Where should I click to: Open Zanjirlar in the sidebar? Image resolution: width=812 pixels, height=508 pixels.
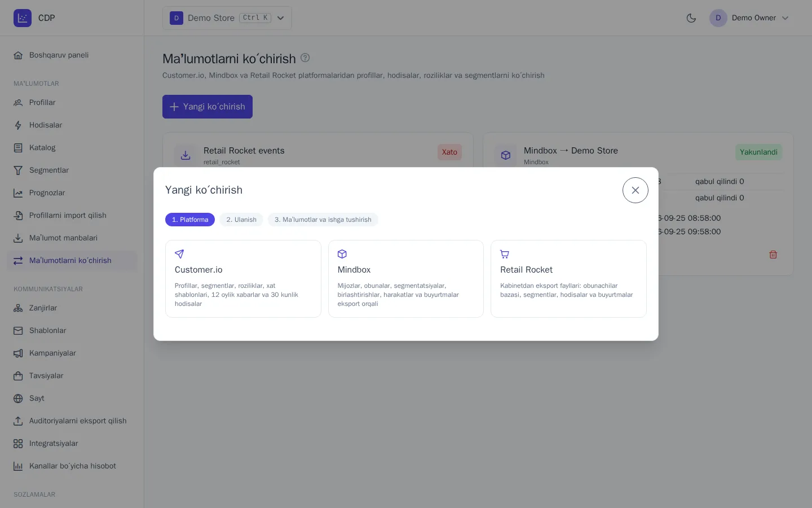coord(72,308)
